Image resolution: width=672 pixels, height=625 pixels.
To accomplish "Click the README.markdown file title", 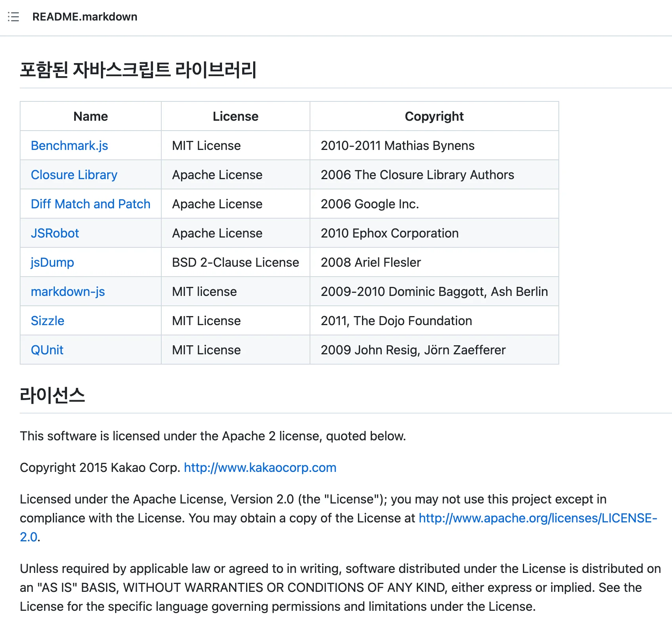I will pos(85,17).
